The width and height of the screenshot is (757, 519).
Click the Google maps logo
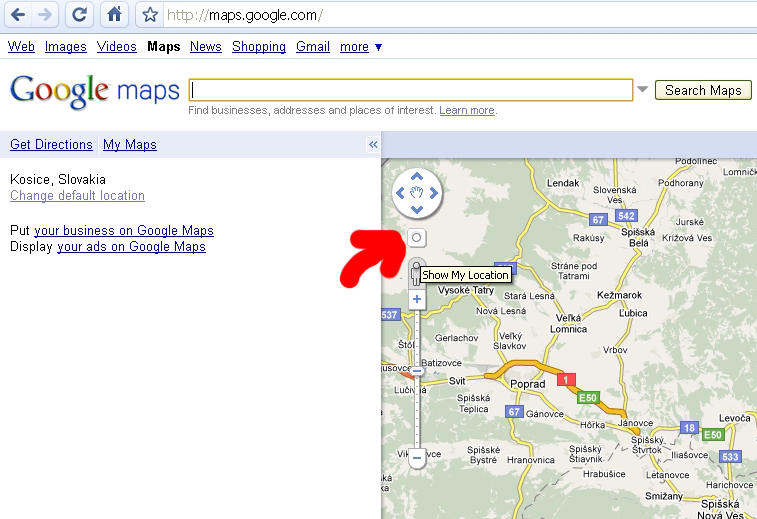[95, 91]
